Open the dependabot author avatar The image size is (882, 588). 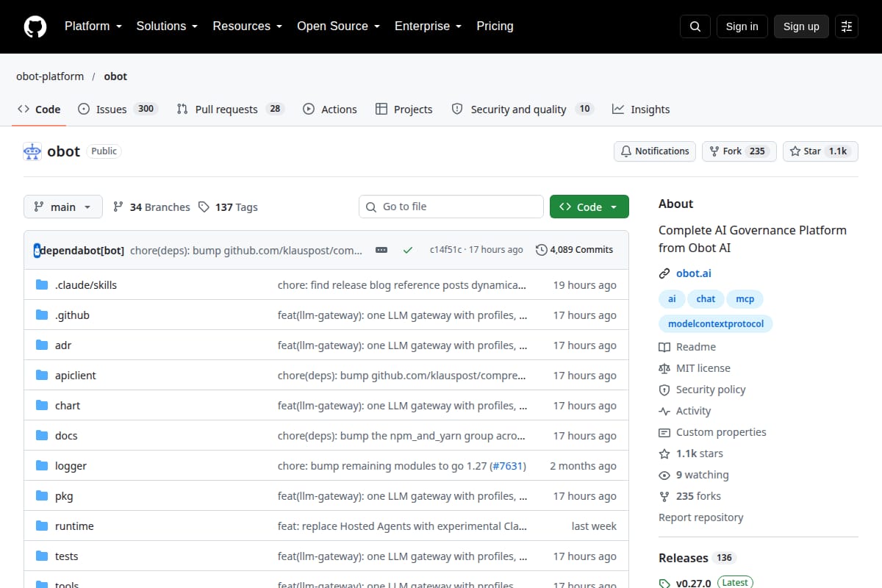[x=37, y=250]
